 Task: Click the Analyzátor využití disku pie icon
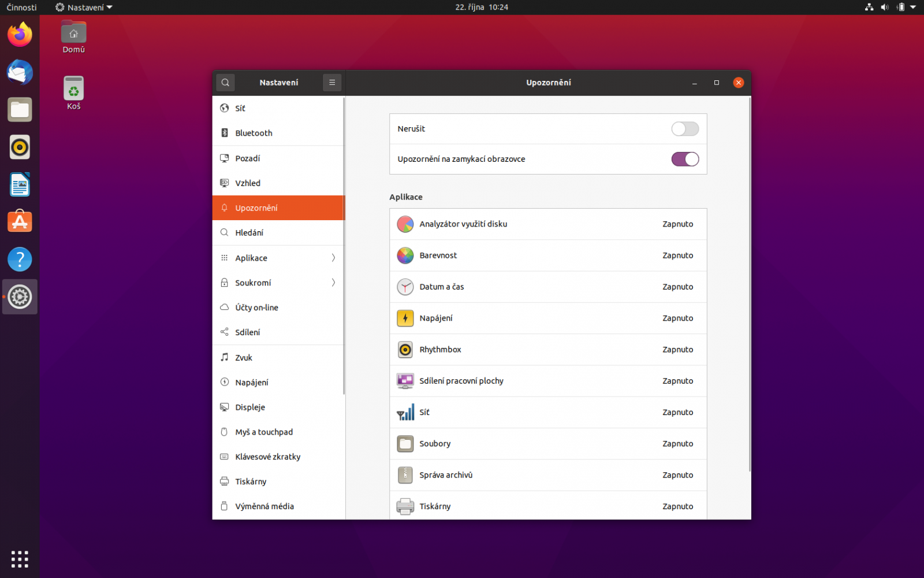[x=405, y=224]
